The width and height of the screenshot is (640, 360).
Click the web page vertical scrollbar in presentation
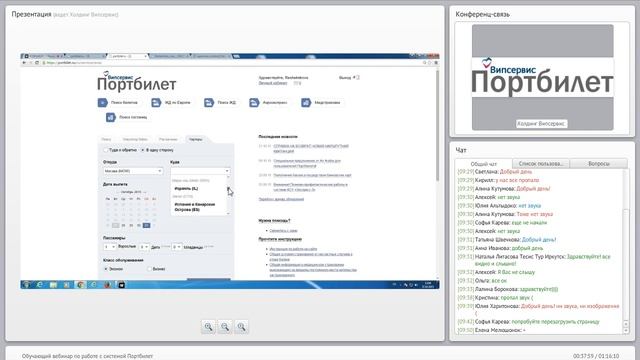[437, 127]
